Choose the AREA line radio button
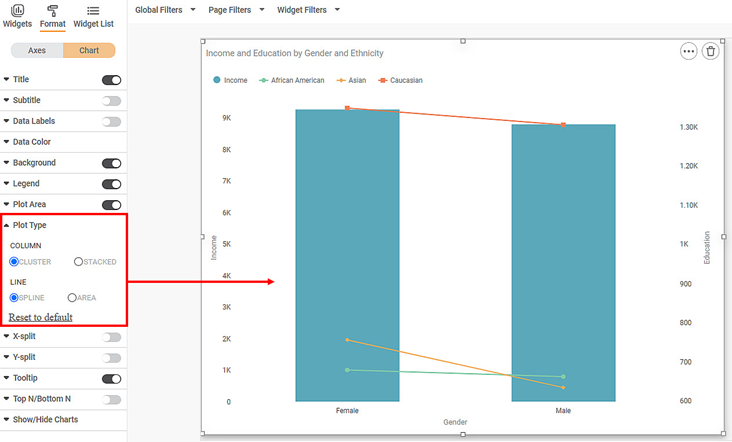Image resolution: width=732 pixels, height=442 pixels. (x=72, y=298)
